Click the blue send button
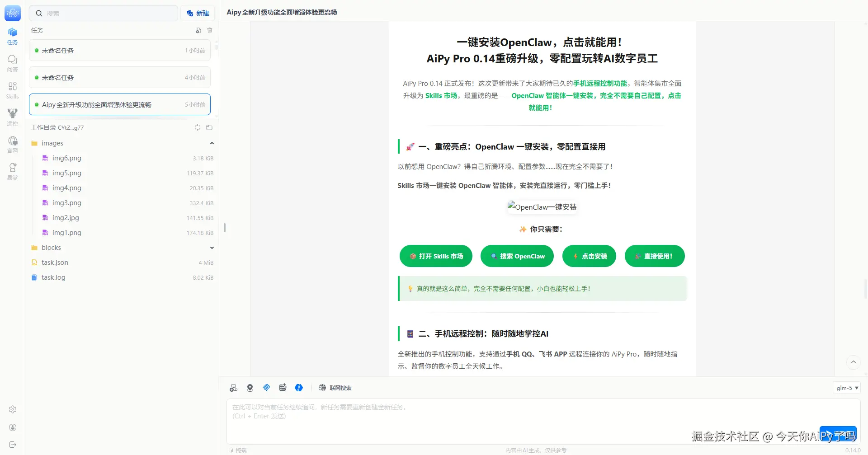 tap(838, 434)
